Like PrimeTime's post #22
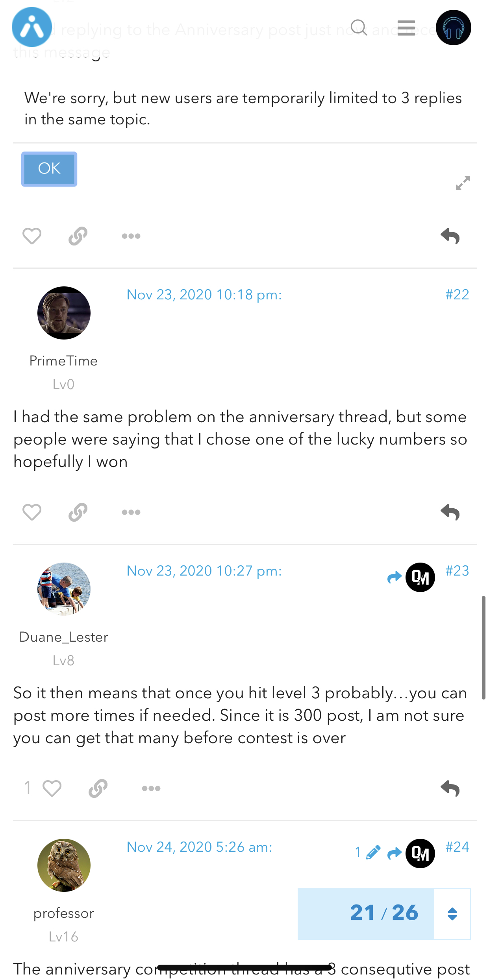 (x=32, y=512)
